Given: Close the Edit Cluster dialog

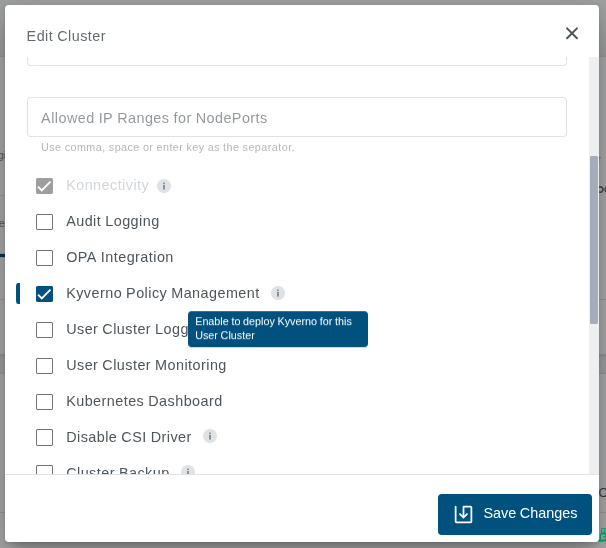Looking at the screenshot, I should 572,33.
